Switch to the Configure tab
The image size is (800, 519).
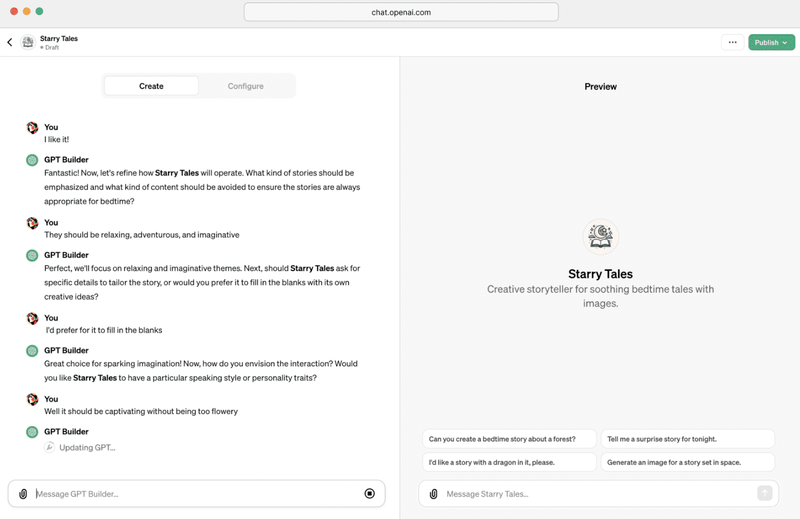[245, 86]
